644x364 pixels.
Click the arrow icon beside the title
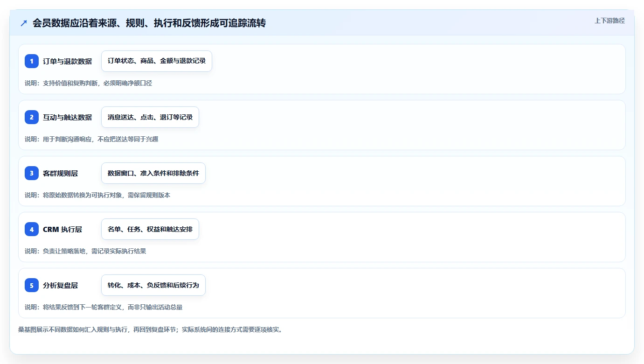tap(24, 23)
